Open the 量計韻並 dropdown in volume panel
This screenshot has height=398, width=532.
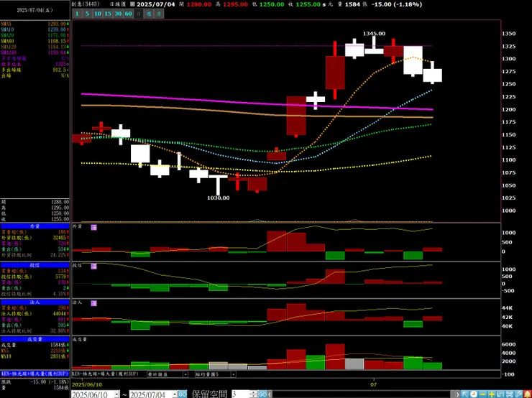tap(185, 374)
